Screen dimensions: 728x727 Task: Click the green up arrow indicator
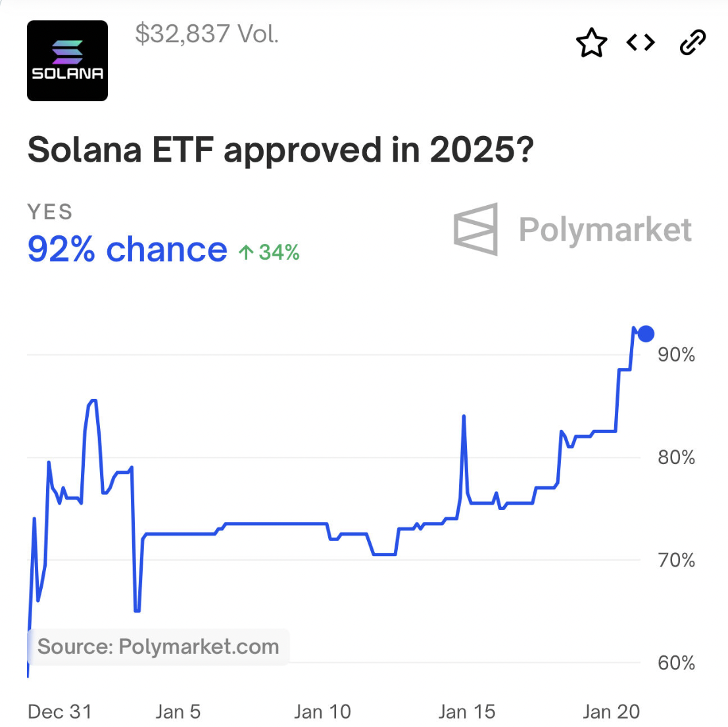click(246, 252)
